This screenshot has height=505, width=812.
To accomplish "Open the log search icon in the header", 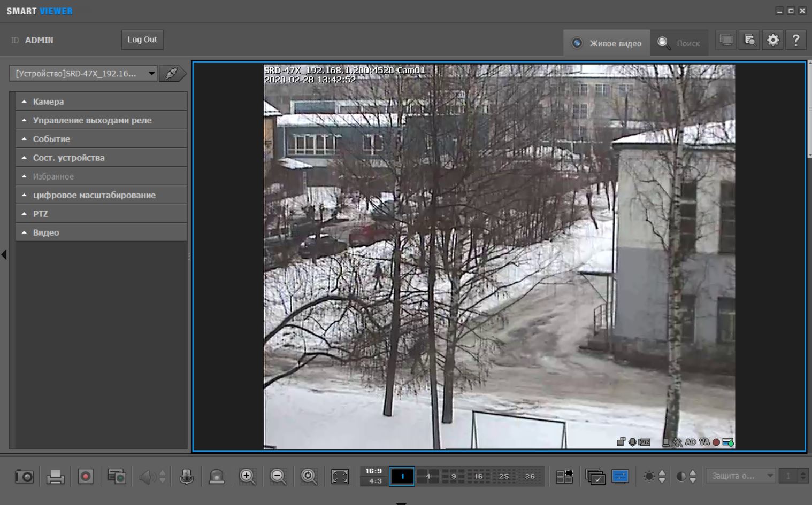I will (x=749, y=40).
